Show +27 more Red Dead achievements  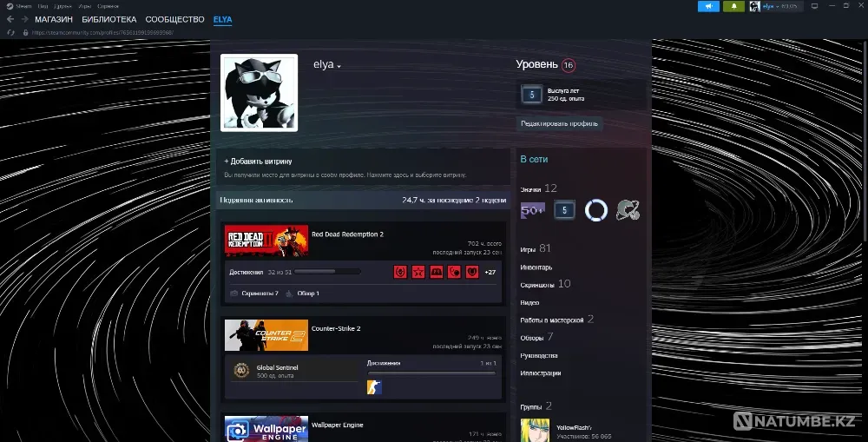pyautogui.click(x=490, y=272)
